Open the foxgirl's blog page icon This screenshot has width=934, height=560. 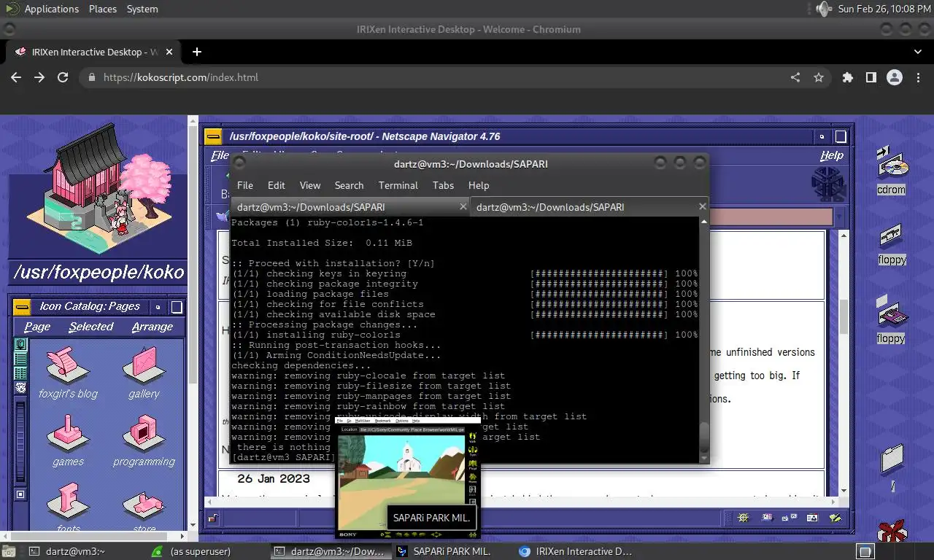tap(67, 365)
